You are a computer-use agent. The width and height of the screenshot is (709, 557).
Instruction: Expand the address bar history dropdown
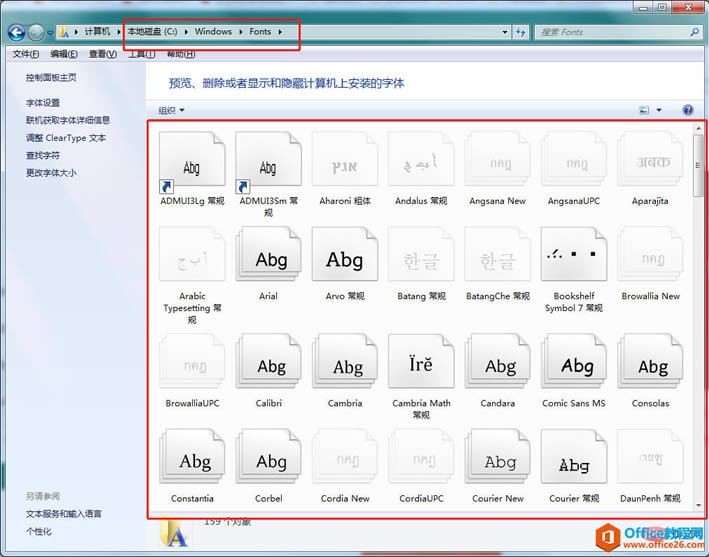coord(505,32)
